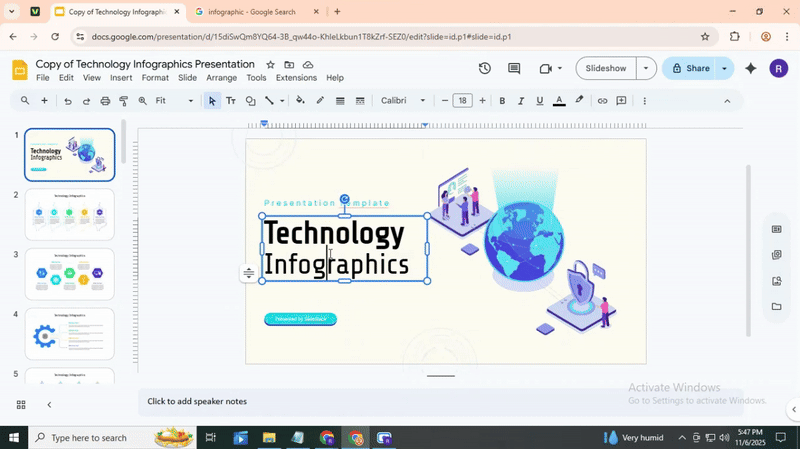Open the text color picker
This screenshot has height=449, width=800.
pyautogui.click(x=559, y=101)
